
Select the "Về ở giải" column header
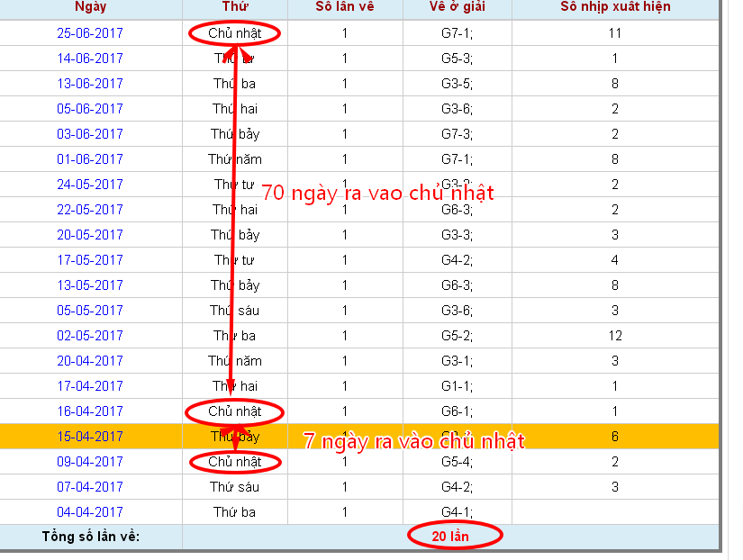point(458,7)
